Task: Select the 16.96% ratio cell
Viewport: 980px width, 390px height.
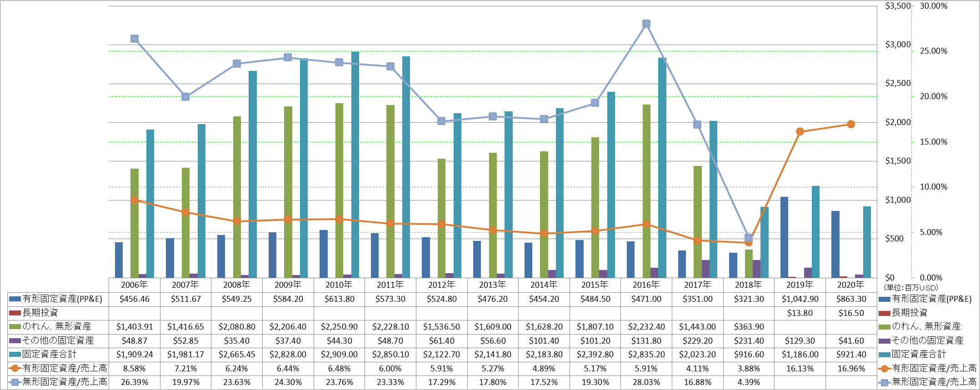Action: click(x=851, y=369)
